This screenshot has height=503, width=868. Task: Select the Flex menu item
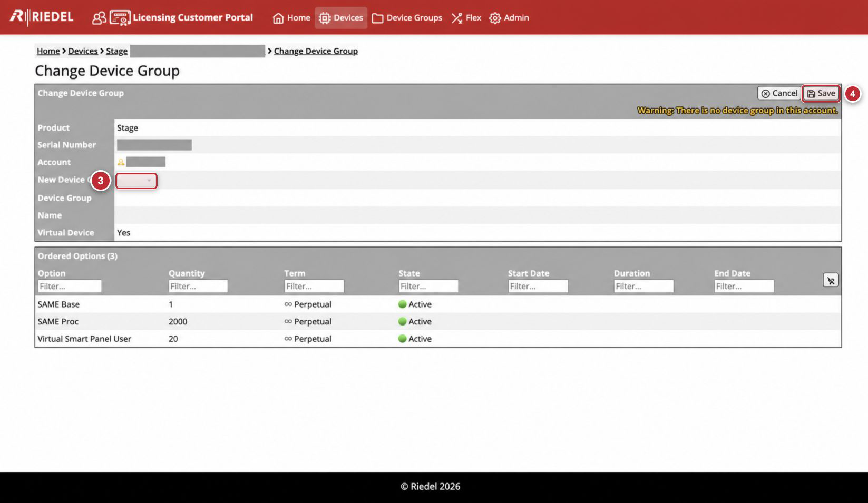pyautogui.click(x=466, y=18)
